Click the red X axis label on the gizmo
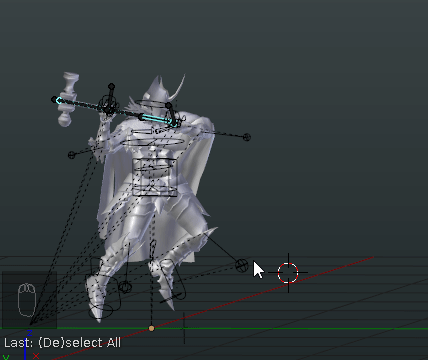The image size is (428, 360). tap(36, 356)
